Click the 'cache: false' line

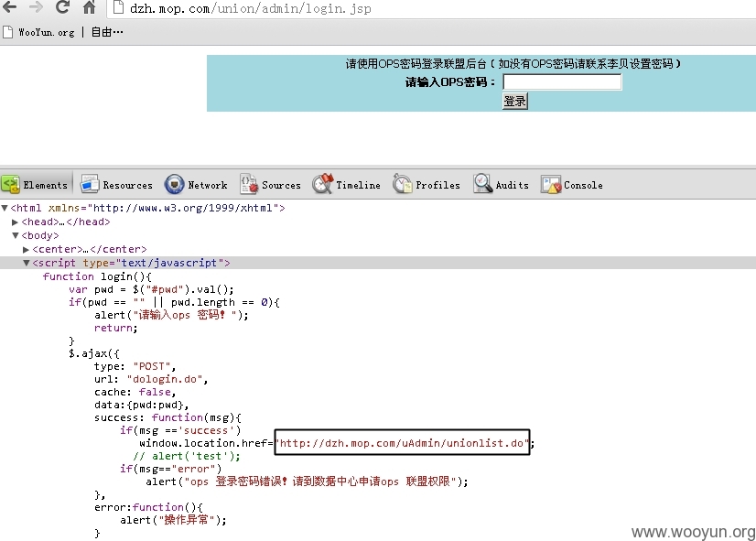[135, 392]
